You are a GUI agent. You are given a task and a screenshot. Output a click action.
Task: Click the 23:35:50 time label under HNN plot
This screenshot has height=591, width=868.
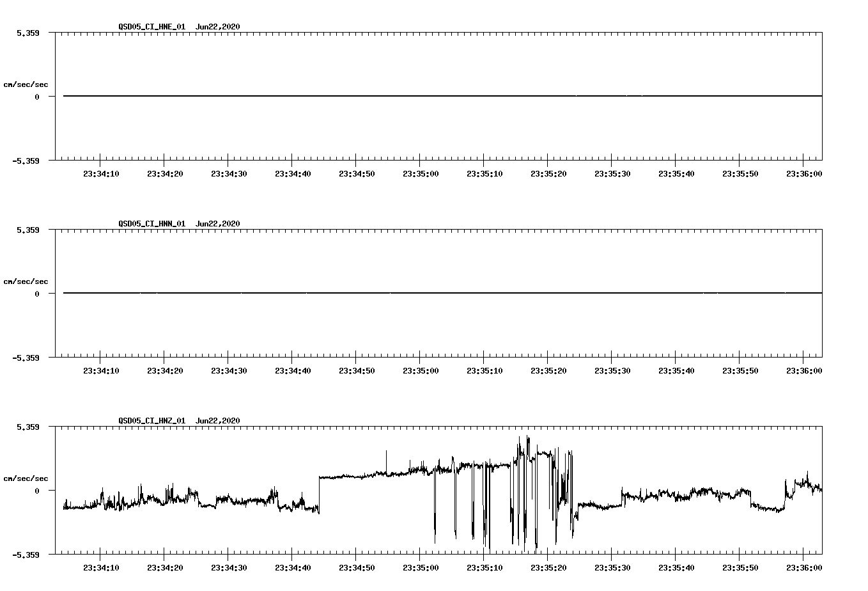click(740, 370)
